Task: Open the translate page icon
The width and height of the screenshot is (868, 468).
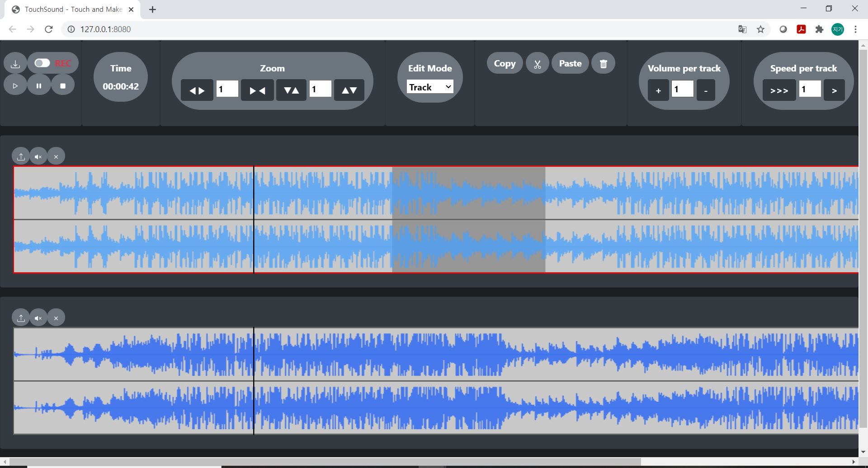Action: (x=742, y=29)
